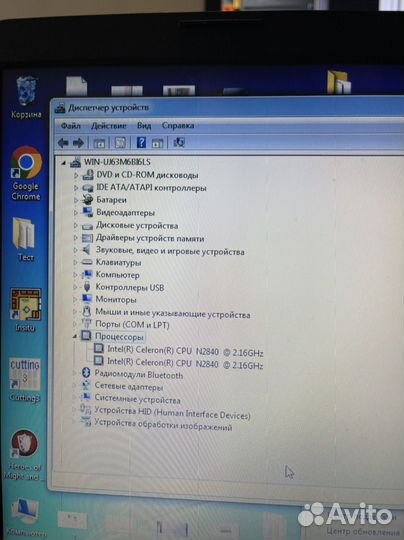This screenshot has height=540, width=404.
Task: Expand the Видеоадаптеры node
Action: tap(76, 213)
